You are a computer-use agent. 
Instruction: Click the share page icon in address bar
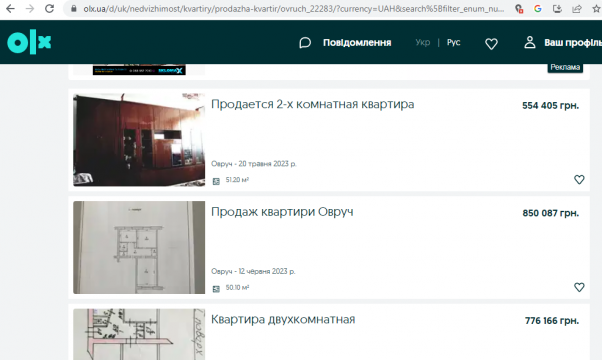click(577, 8)
